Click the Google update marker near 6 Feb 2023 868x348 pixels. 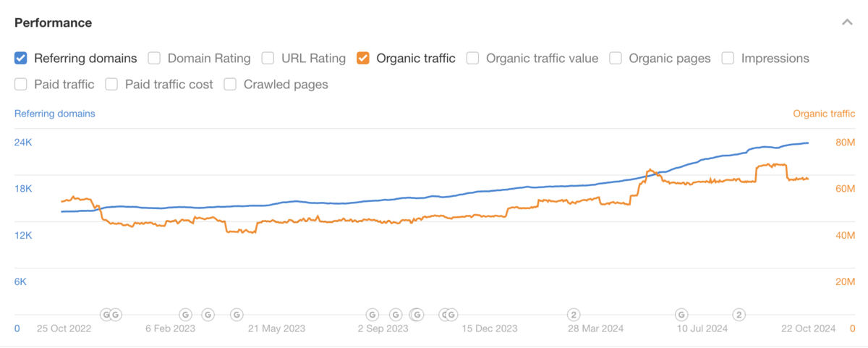185,314
